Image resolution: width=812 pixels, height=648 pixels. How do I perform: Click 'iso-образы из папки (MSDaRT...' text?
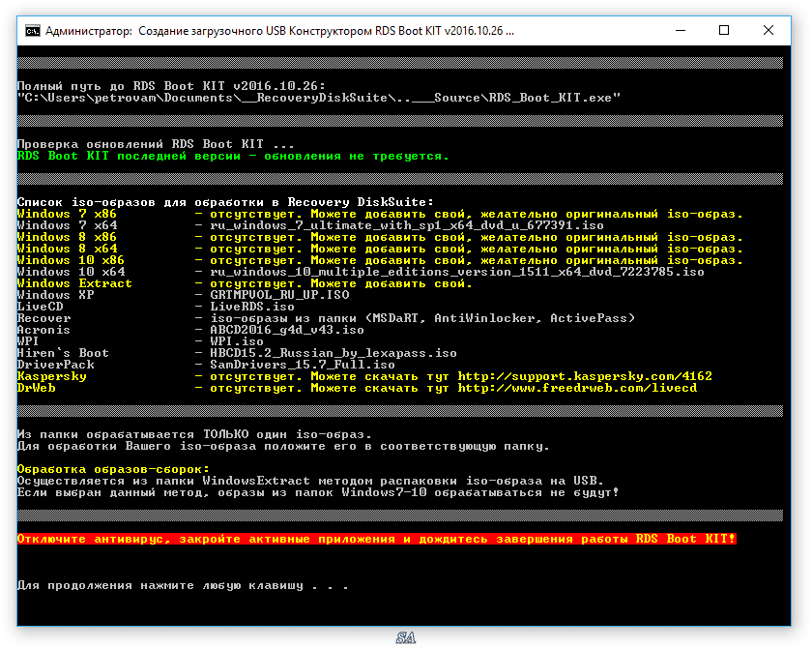tap(422, 318)
